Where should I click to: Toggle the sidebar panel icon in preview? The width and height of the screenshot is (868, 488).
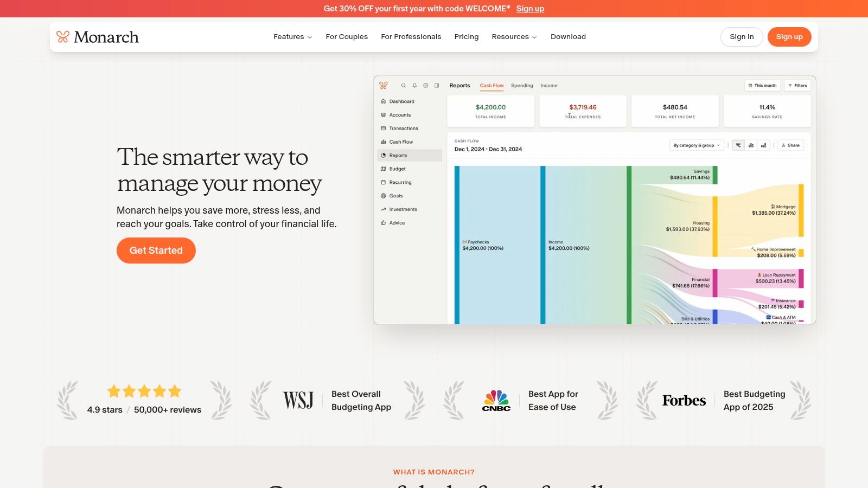coord(437,86)
